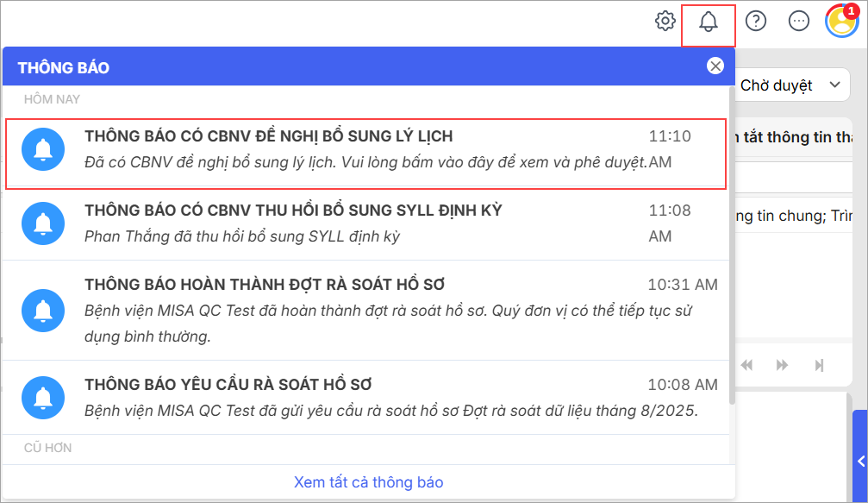The height and width of the screenshot is (503, 868).
Task: Open the settings gear icon
Action: click(x=665, y=22)
